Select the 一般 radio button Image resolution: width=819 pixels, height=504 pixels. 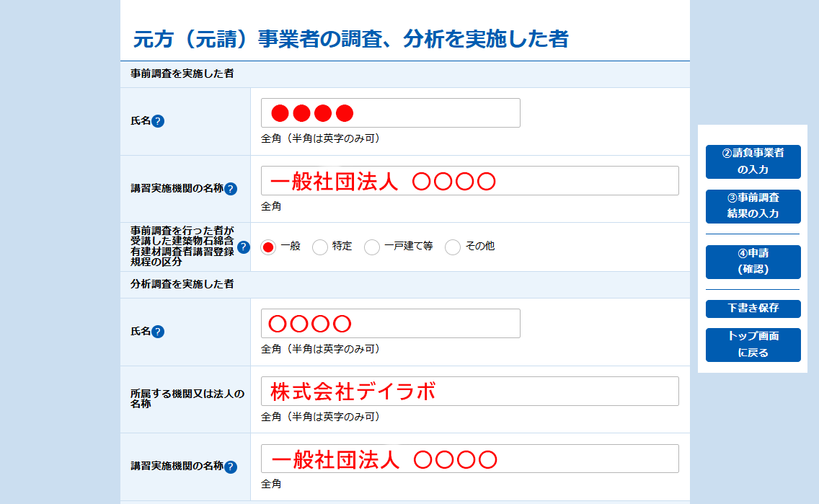coord(268,247)
